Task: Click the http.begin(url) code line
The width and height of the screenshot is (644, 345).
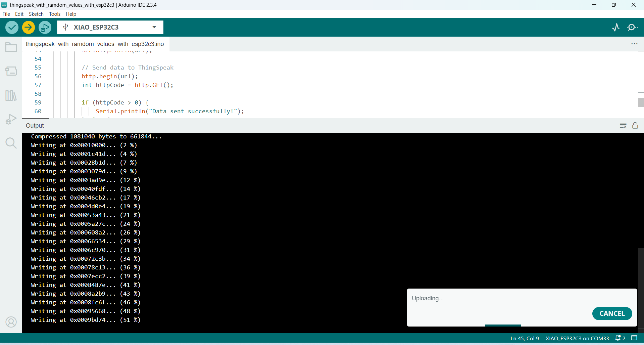Action: tap(110, 76)
